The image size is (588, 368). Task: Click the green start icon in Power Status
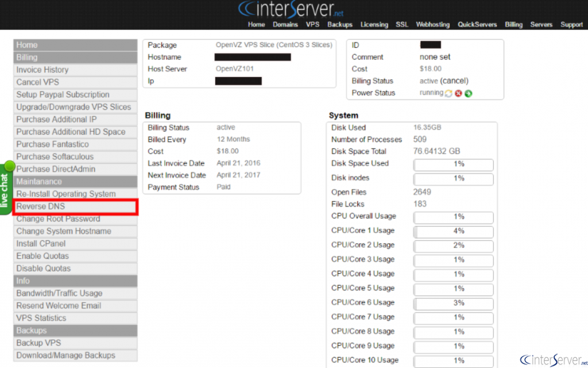coord(468,94)
